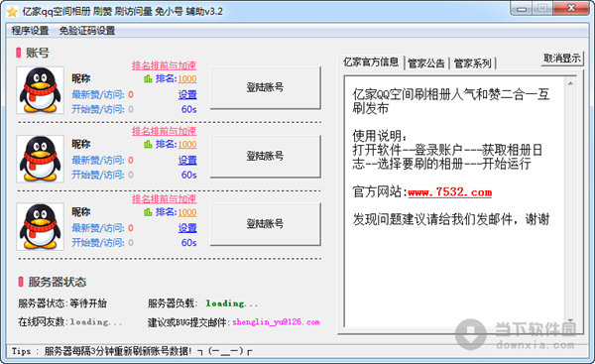
Task: Open the 程序设置 menu
Action: [x=30, y=31]
